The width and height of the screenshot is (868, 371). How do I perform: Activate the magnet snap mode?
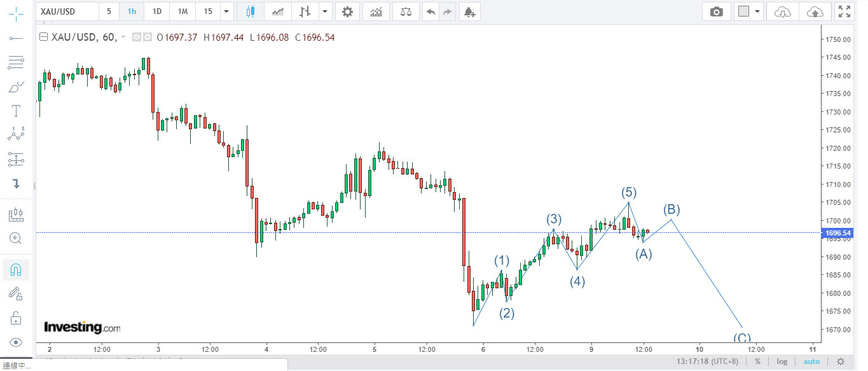coord(17,270)
